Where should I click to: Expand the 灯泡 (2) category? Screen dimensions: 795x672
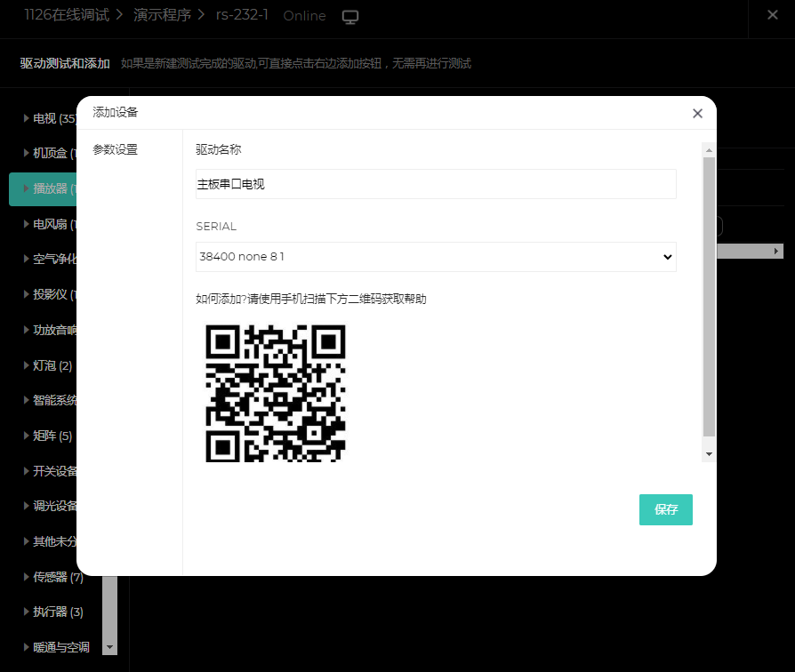(x=26, y=364)
